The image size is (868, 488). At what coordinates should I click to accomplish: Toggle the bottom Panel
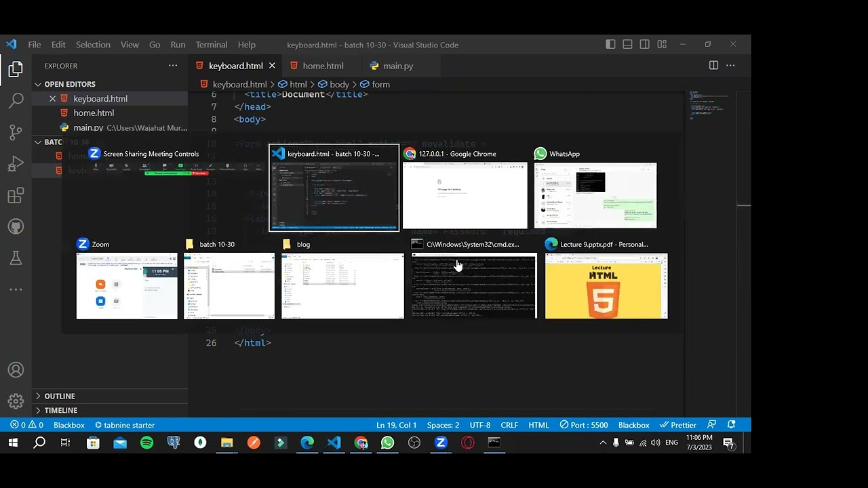(628, 45)
